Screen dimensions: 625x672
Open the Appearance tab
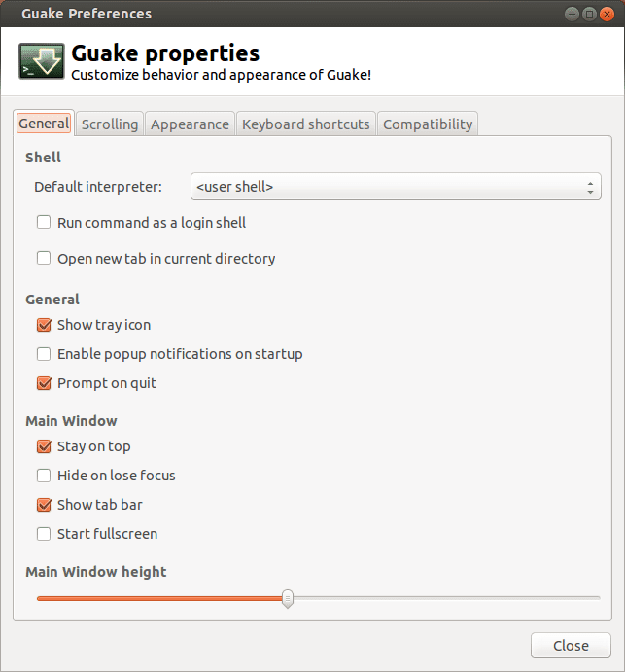pyautogui.click(x=190, y=124)
